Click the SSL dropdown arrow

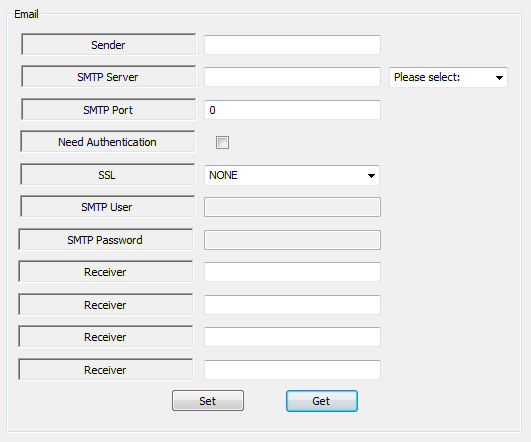point(371,175)
